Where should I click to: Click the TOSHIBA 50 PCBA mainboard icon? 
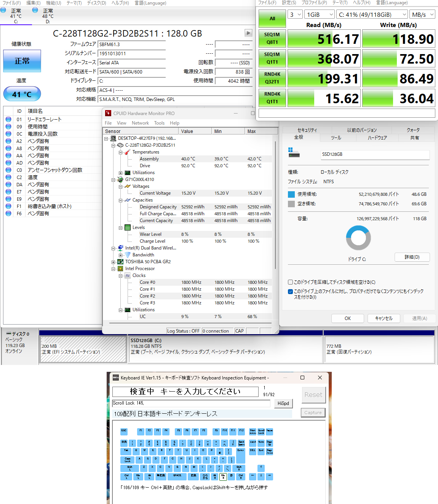120,262
